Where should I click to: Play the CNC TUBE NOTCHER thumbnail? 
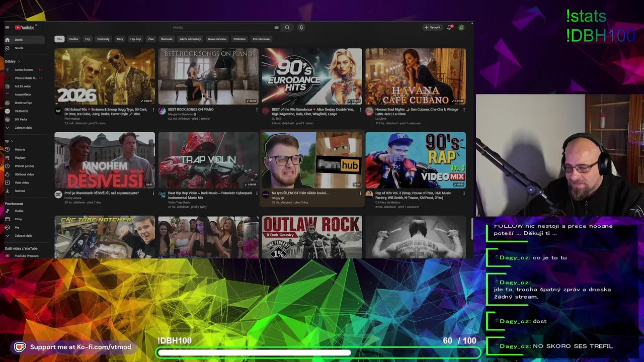[x=105, y=237]
